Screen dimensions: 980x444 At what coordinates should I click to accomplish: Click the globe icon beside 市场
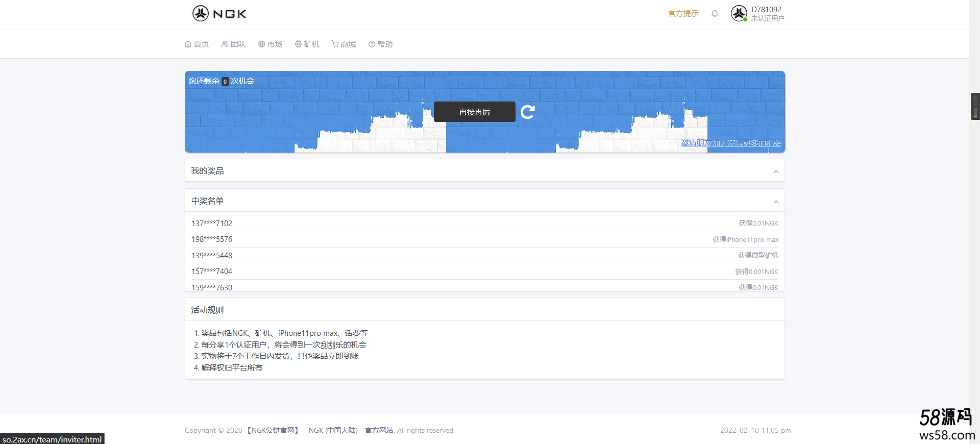261,44
